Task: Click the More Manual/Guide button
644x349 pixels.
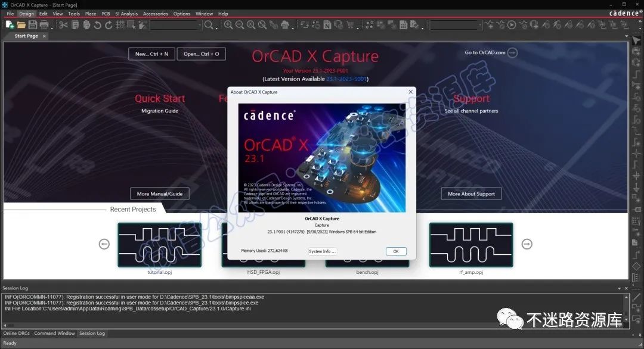Action: pyautogui.click(x=160, y=194)
